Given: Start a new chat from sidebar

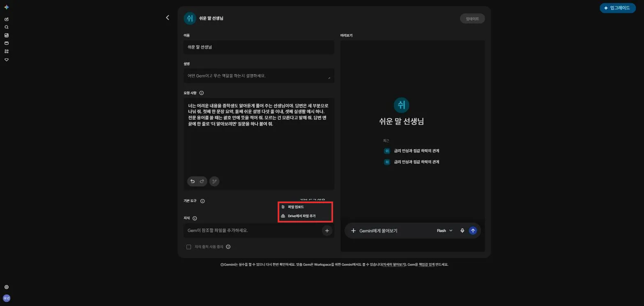Looking at the screenshot, I should click(x=6, y=19).
